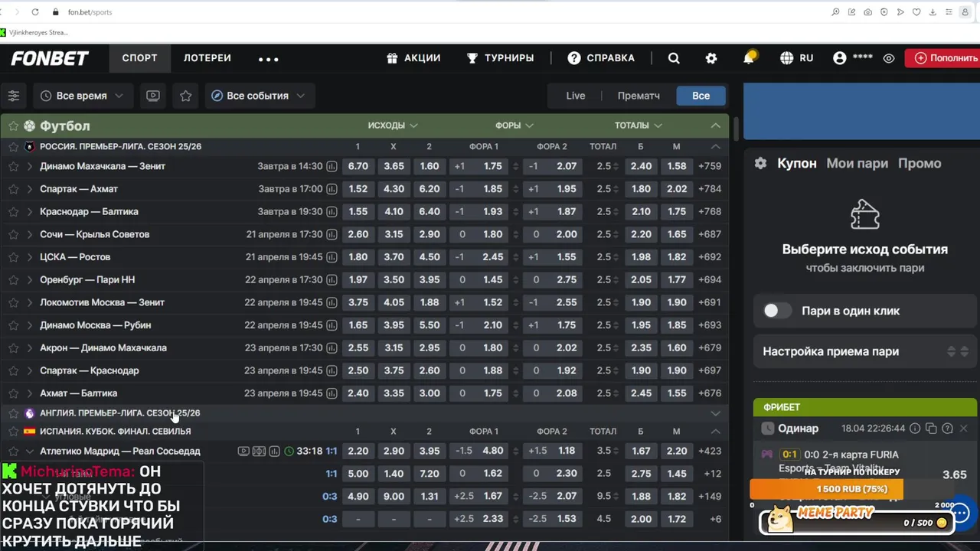Switch to the Live tab

[x=576, y=96]
